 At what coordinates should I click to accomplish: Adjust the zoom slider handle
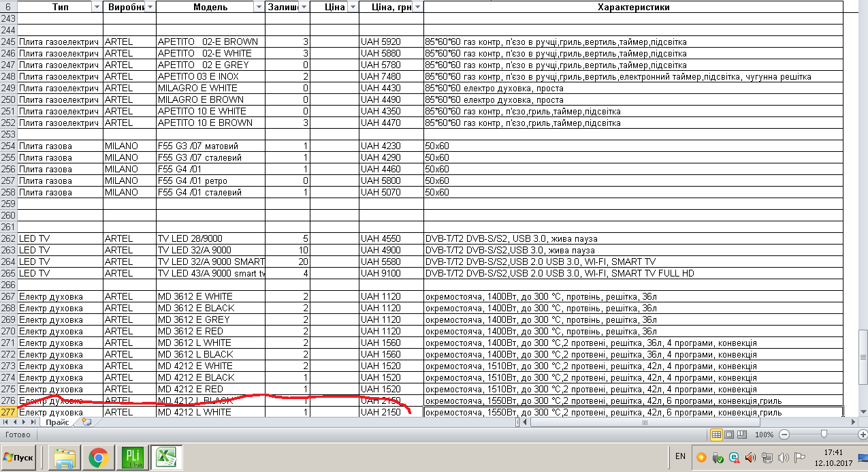point(824,434)
